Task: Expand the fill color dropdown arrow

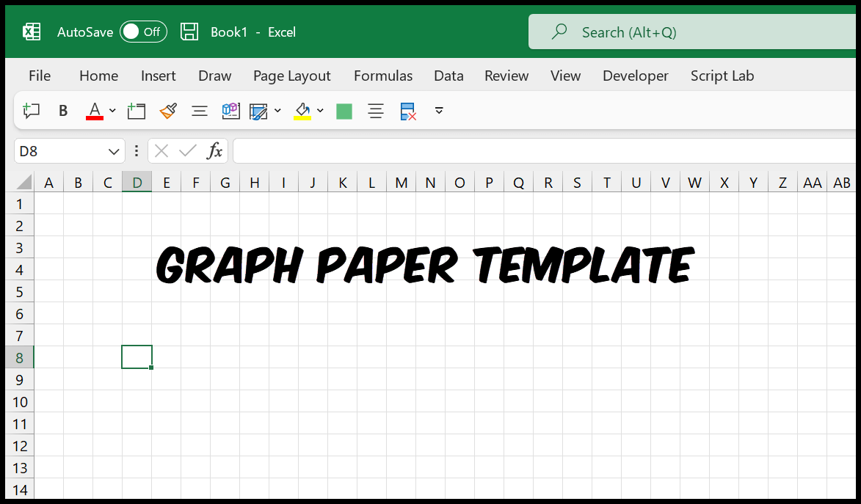Action: coord(320,111)
